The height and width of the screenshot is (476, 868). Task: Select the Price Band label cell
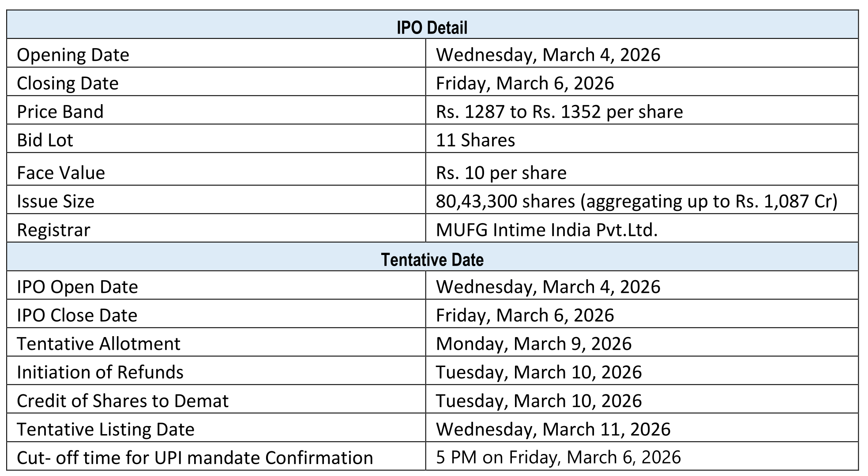(60, 112)
